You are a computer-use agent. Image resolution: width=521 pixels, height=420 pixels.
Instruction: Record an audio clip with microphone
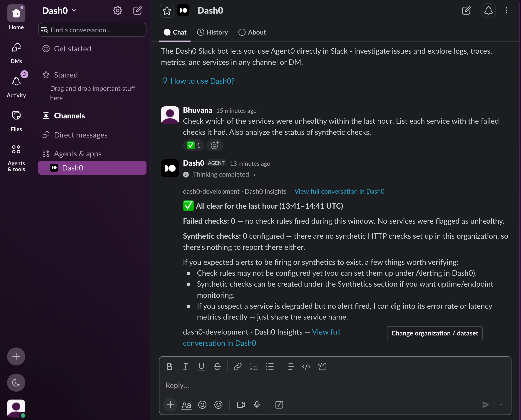257,405
